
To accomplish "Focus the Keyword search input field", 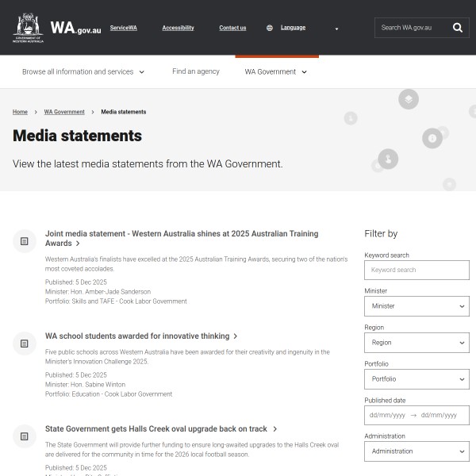I will coord(416,270).
